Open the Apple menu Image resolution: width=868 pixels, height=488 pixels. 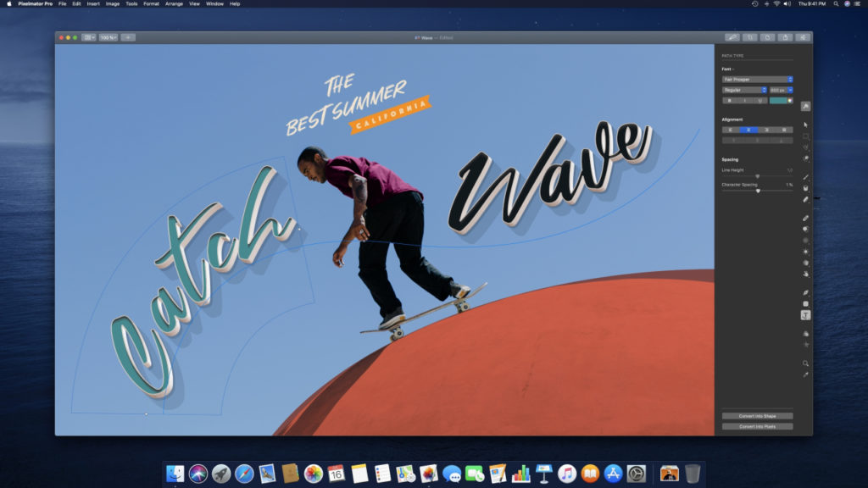[x=8, y=4]
